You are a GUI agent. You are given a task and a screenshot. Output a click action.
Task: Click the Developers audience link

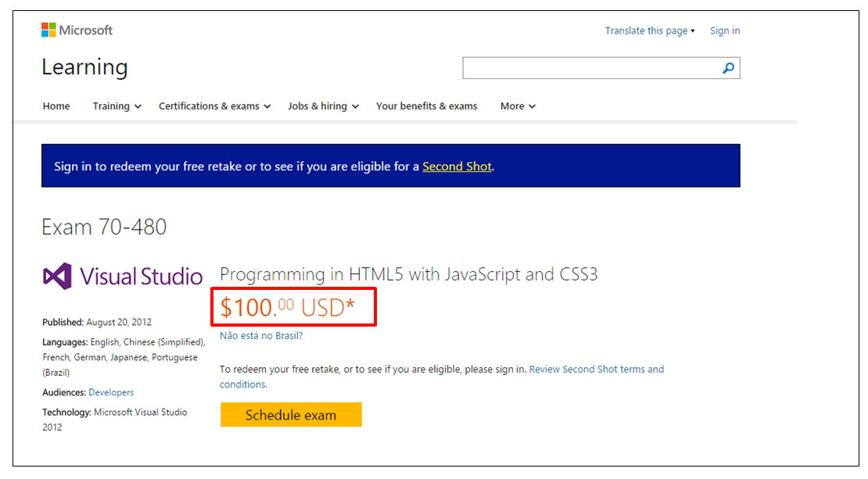(x=111, y=393)
